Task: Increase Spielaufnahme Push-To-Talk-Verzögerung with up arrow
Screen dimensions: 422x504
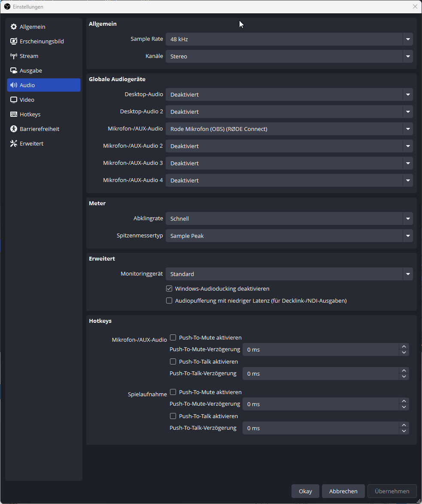Action: click(404, 425)
